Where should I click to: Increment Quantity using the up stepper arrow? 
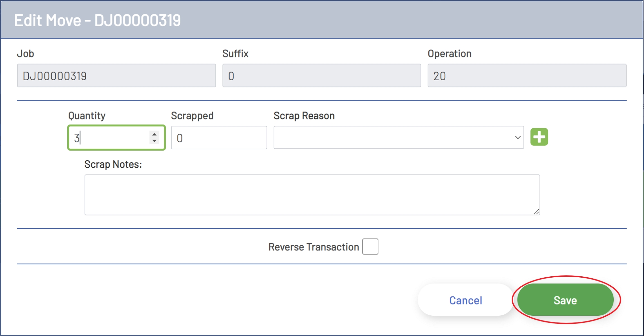point(154,134)
